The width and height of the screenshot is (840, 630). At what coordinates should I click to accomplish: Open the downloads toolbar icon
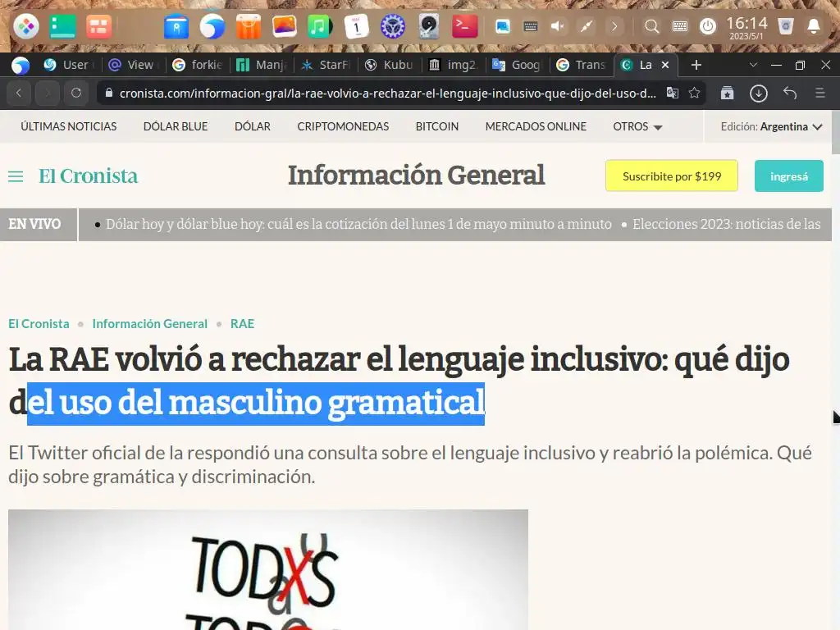(759, 94)
